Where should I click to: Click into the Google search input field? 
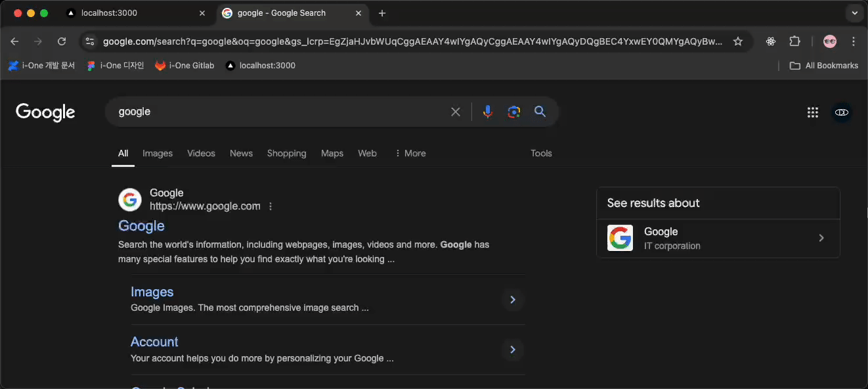(x=276, y=112)
